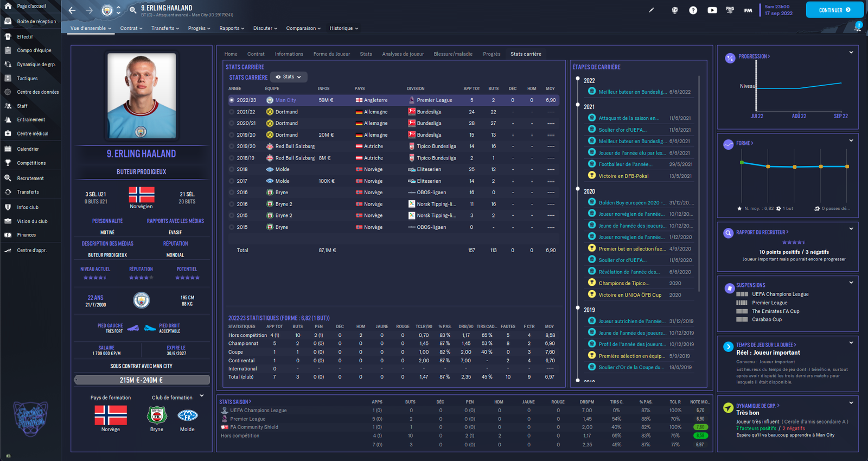
Task: Open Centre médical in sidebar
Action: (32, 134)
